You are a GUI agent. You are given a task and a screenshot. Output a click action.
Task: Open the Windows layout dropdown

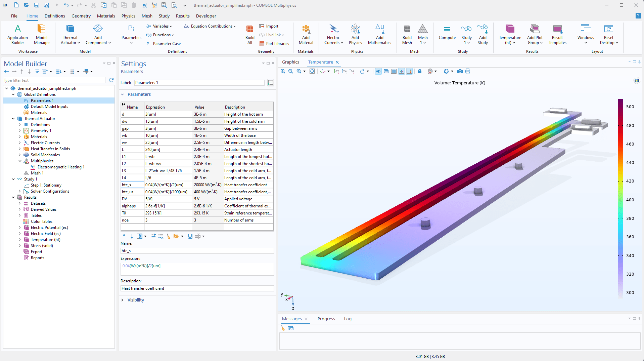tap(586, 34)
